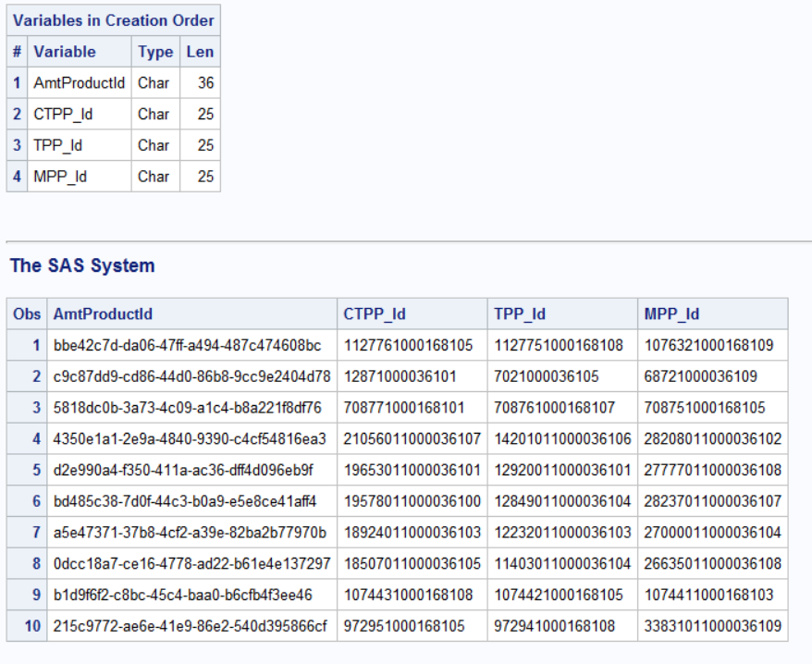This screenshot has width=812, height=664.
Task: Click observation number 10 row header
Action: coord(32,626)
